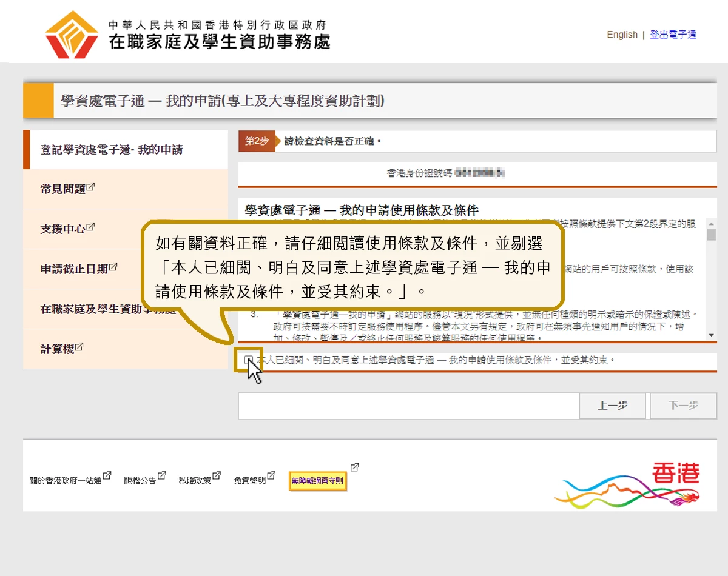Open the 無障礙網頁守則 badge
Viewport: 728px width, 576px height.
(x=317, y=481)
